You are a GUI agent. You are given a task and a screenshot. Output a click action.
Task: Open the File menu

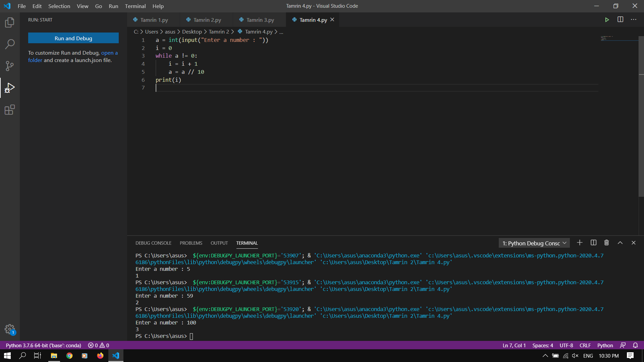pos(21,6)
